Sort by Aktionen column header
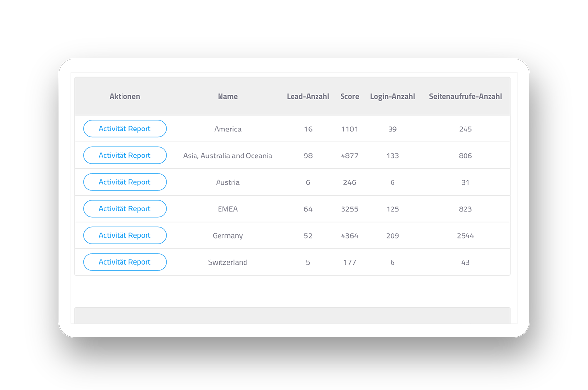 (125, 96)
